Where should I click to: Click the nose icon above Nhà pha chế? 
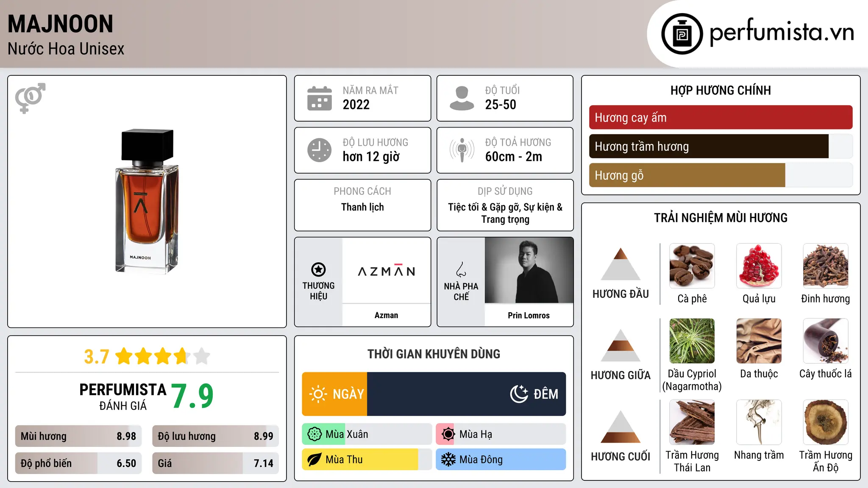[461, 269]
